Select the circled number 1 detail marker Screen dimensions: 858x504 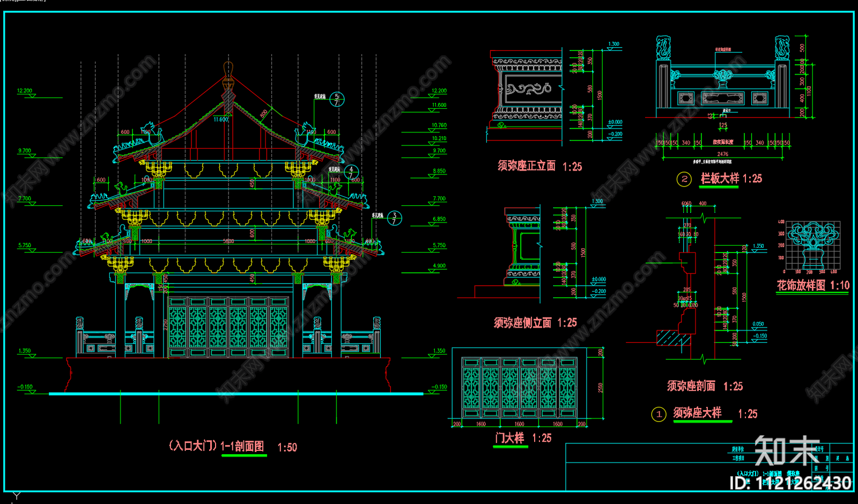click(x=659, y=414)
